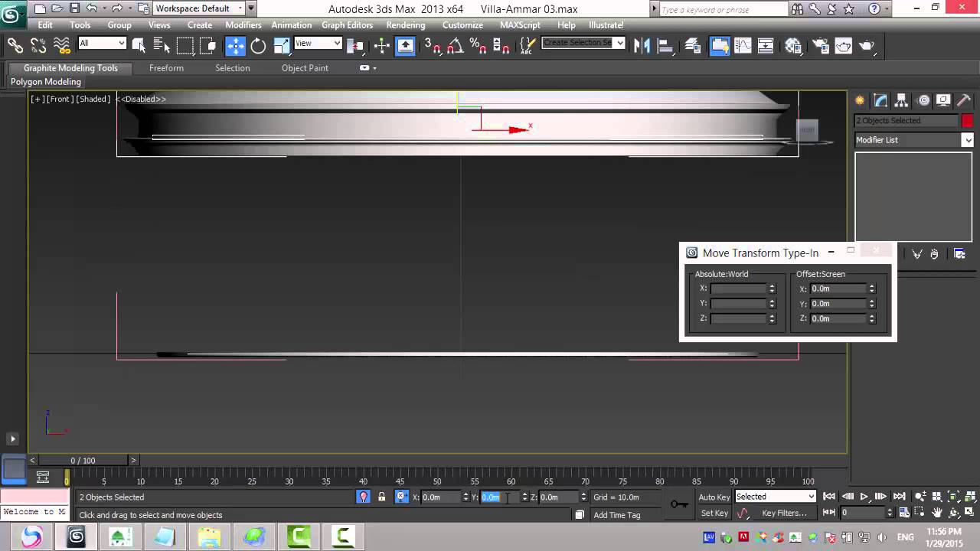This screenshot has height=551, width=980.
Task: Activate Select and Rotate tool
Action: click(258, 46)
